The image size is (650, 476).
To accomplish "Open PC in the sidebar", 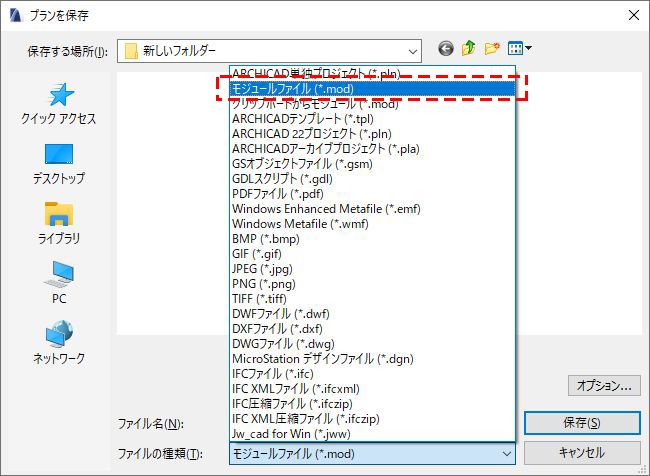I will coord(59,283).
